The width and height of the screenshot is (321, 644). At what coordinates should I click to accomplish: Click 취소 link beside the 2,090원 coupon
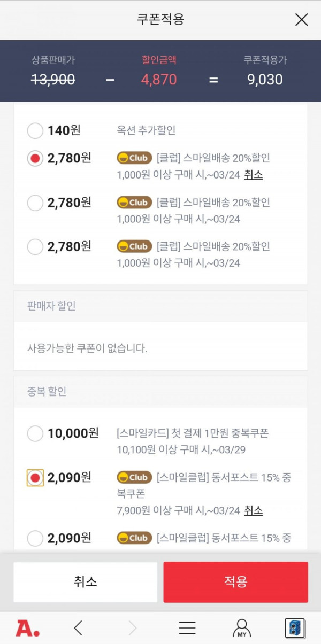pos(254,510)
